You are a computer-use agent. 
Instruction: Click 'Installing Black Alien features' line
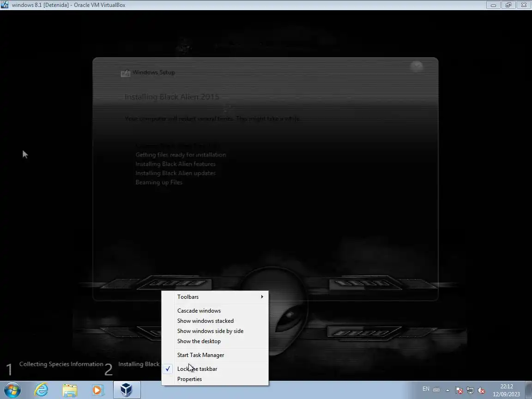tap(175, 164)
